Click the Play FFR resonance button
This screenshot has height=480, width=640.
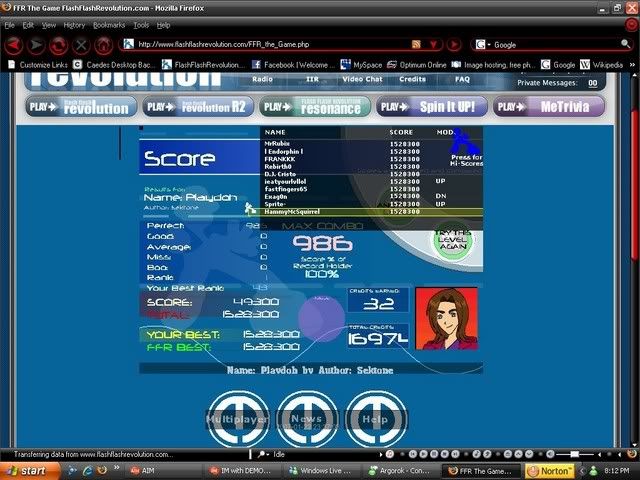point(314,106)
